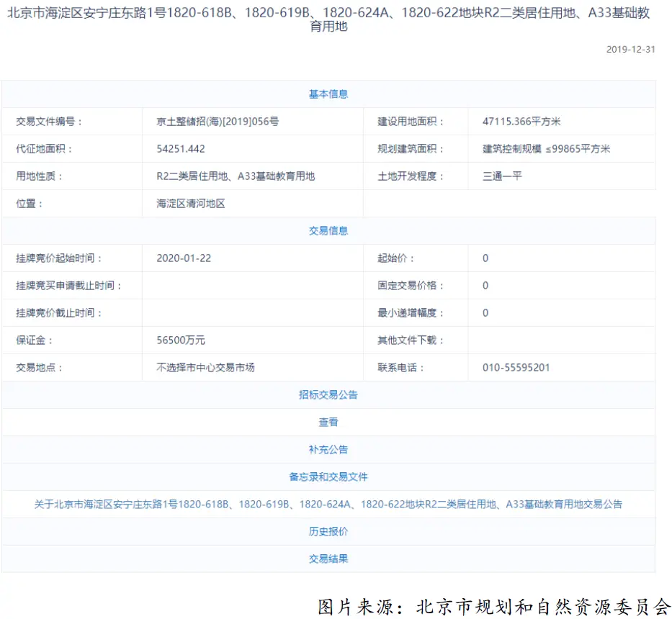The width and height of the screenshot is (672, 619).
Task: Select the value 56500万元
Action: coord(181,340)
